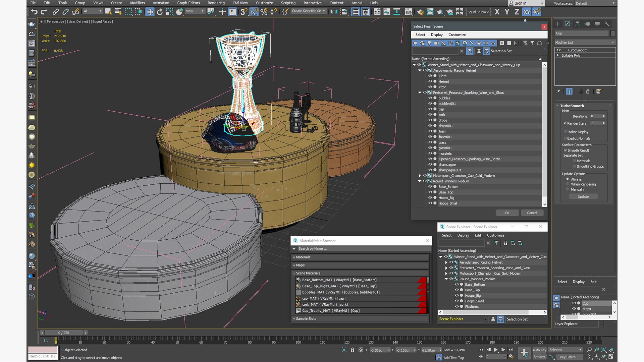The width and height of the screenshot is (644, 362).
Task: Click the Set Keys large plus button
Action: 524,353
